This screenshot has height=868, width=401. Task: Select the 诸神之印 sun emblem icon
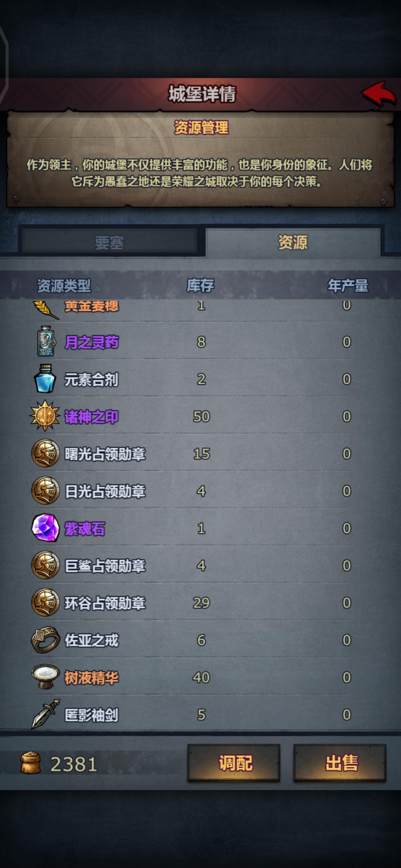coord(45,416)
